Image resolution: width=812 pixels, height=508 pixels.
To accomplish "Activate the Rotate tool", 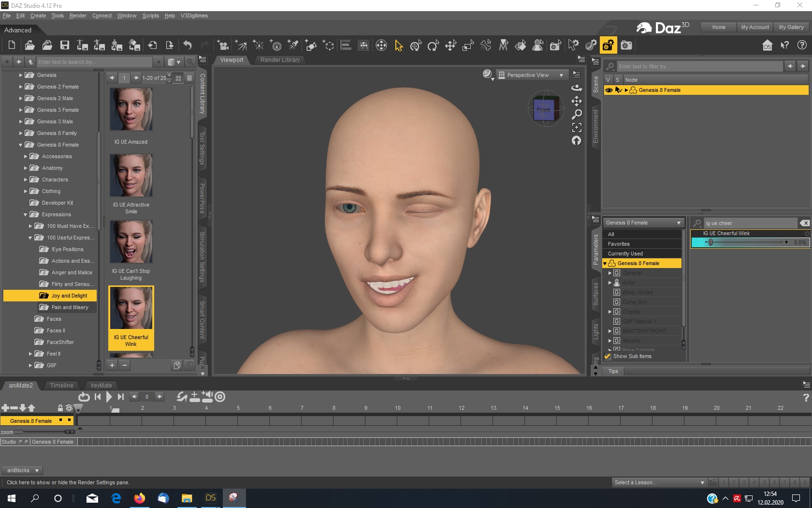I will [433, 45].
